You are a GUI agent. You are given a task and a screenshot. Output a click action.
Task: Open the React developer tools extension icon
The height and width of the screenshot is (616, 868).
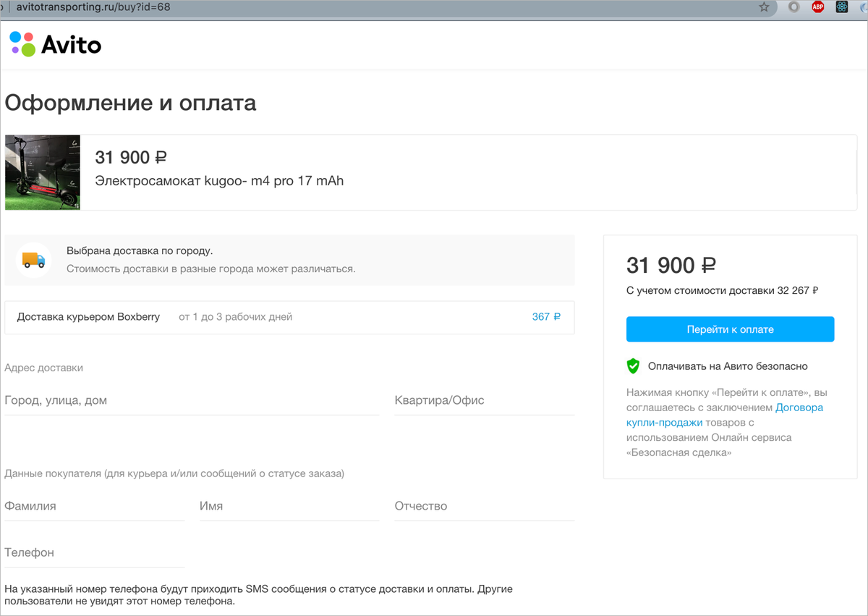point(841,7)
